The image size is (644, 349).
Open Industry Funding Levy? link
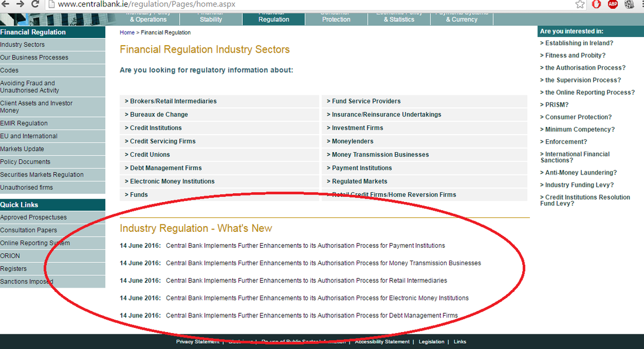577,185
